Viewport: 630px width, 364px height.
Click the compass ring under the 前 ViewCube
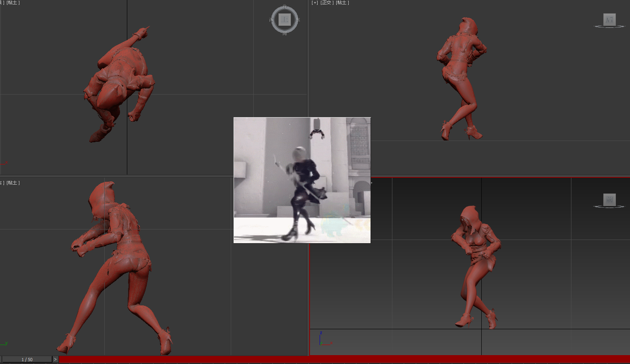coord(609,207)
